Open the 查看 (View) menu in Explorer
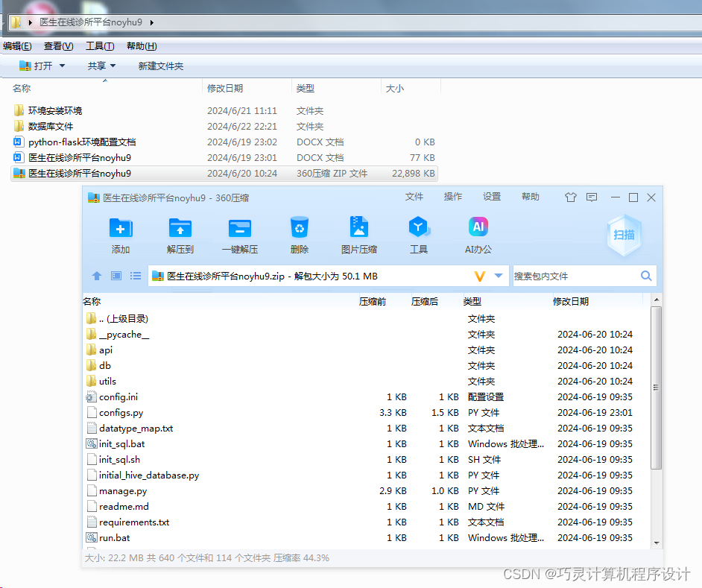702x588 pixels. click(x=58, y=45)
